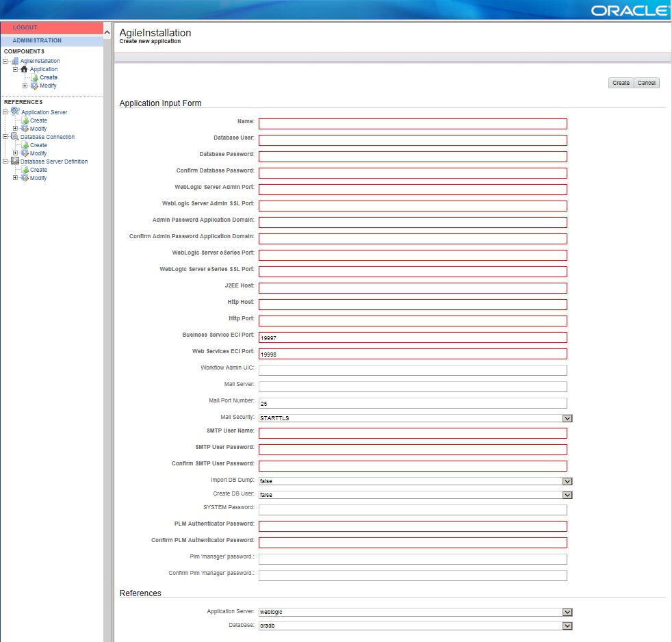Open the Database Server Definition link
This screenshot has width=672, height=642.
(x=54, y=162)
